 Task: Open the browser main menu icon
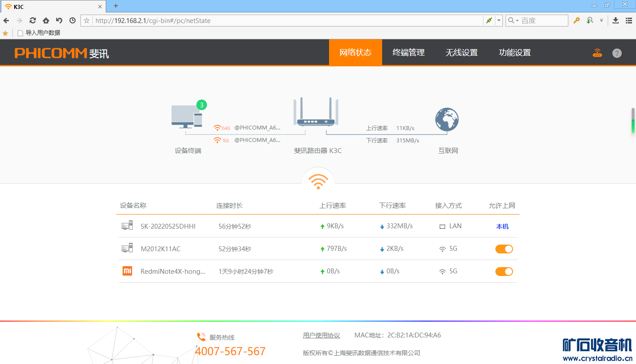[x=629, y=20]
